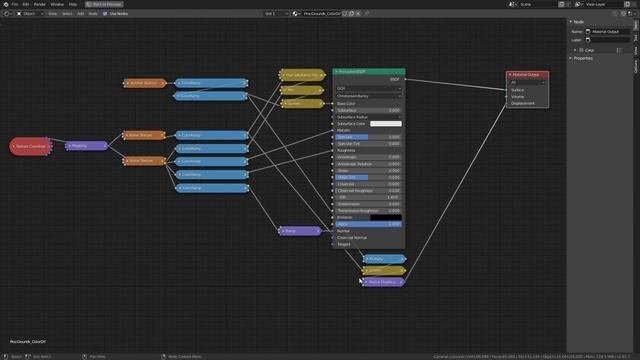Click the new material duplicate icon
640x360 pixels.
(x=351, y=13)
